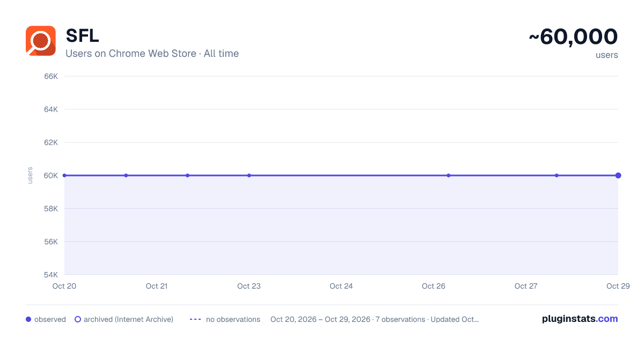Click the Oct 20 x-axis label
Screen dimensions: 644x338
pyautogui.click(x=64, y=286)
